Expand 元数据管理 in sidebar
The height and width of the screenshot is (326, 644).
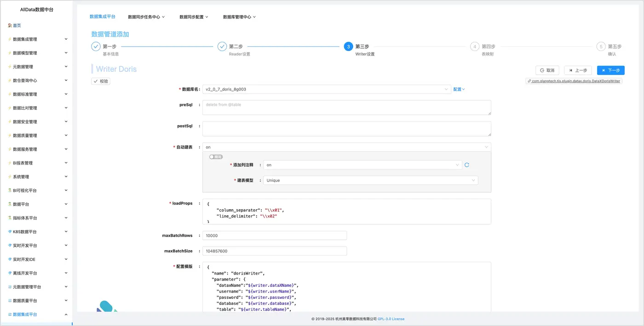(37, 67)
